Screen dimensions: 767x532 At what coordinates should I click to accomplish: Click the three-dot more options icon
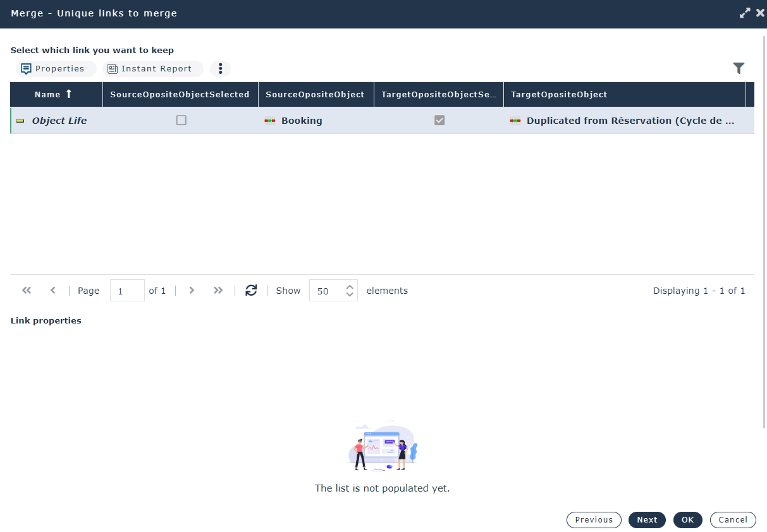[x=220, y=69]
